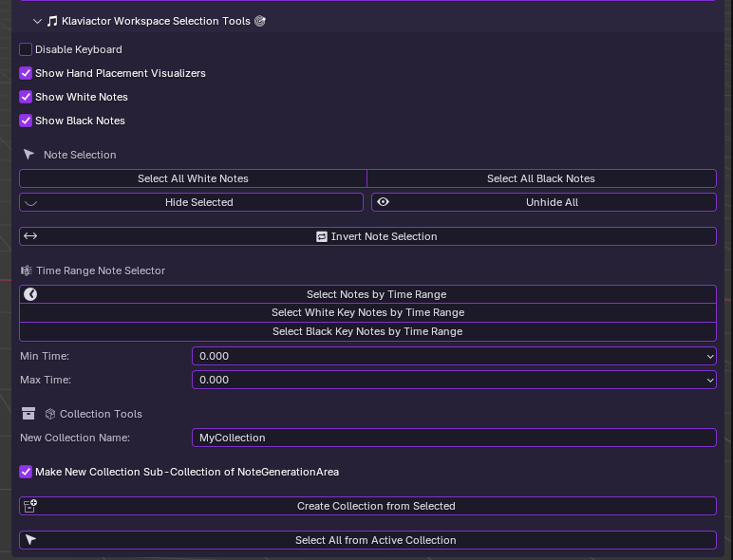Toggle Show Hand Placement Visualizers checkbox

click(26, 73)
